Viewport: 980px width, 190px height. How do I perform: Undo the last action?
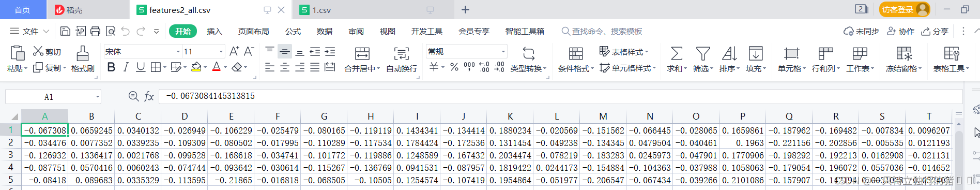pos(125,32)
